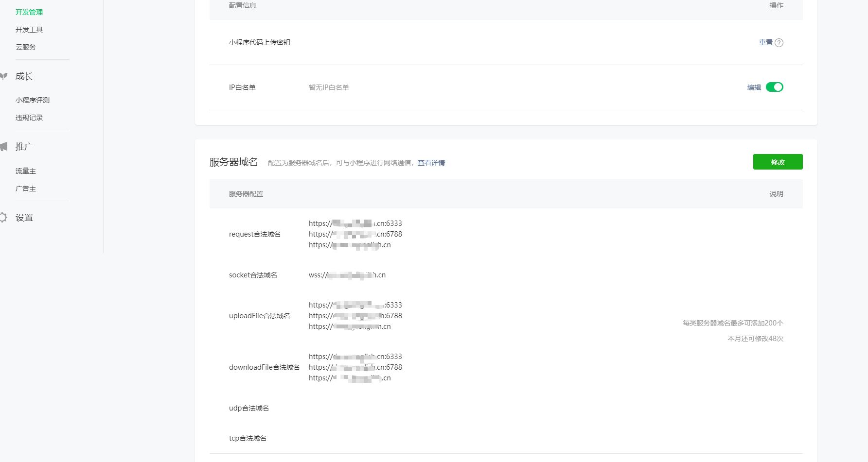Open 流量主 under 推广
The width and height of the screenshot is (868, 462).
[x=25, y=171]
